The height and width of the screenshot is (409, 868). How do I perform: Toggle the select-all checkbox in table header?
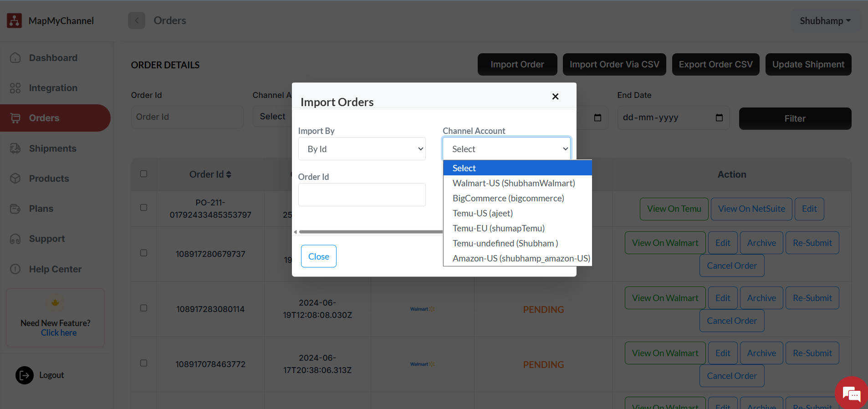point(144,174)
